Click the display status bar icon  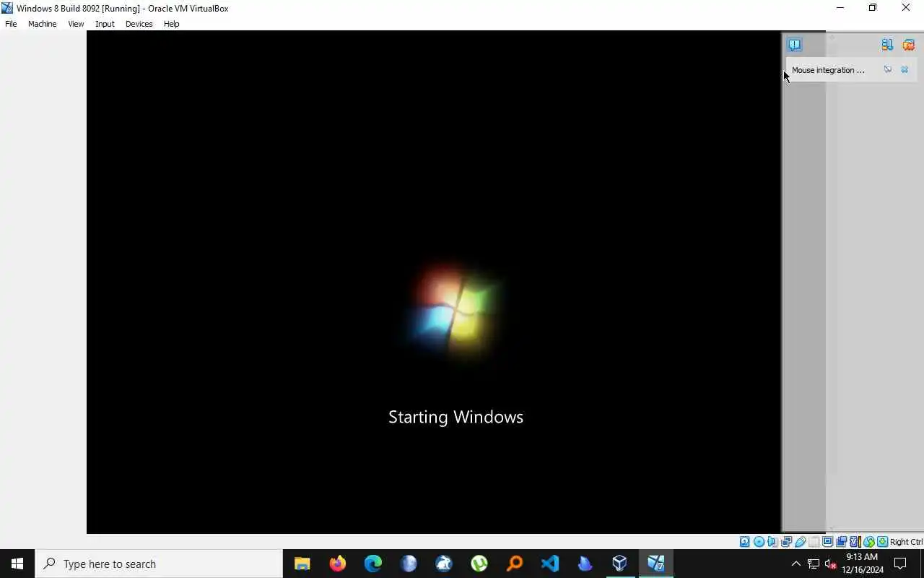coord(827,542)
